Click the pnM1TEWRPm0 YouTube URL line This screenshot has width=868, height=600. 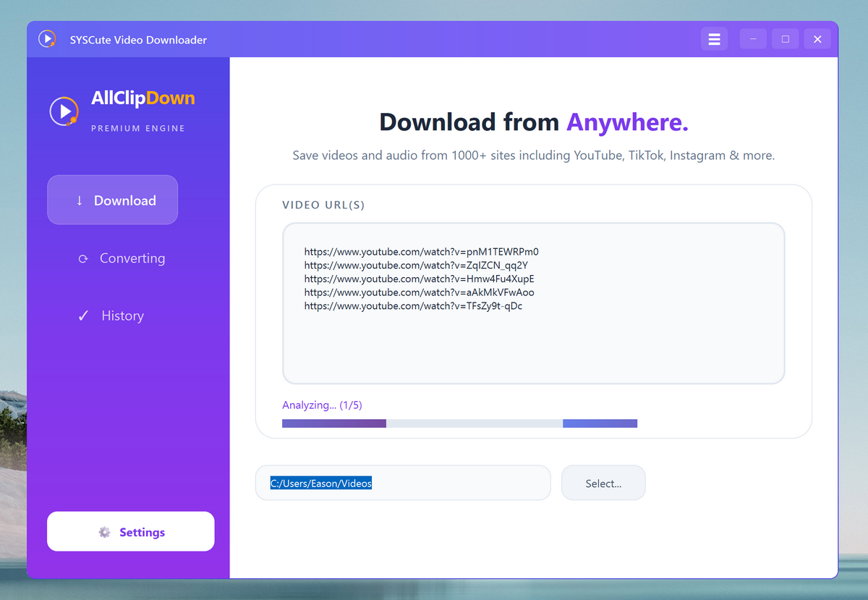click(422, 251)
